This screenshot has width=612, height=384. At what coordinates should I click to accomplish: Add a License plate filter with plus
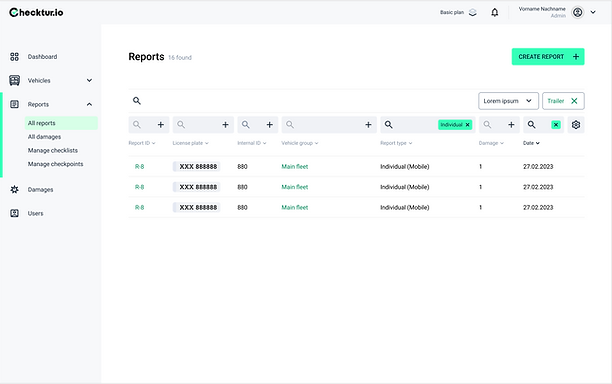tap(225, 124)
